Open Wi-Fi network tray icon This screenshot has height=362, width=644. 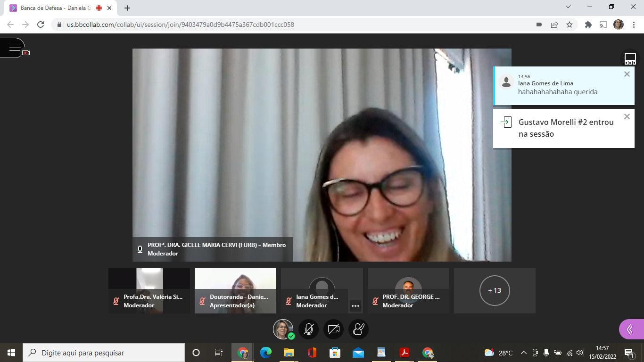pyautogui.click(x=570, y=353)
